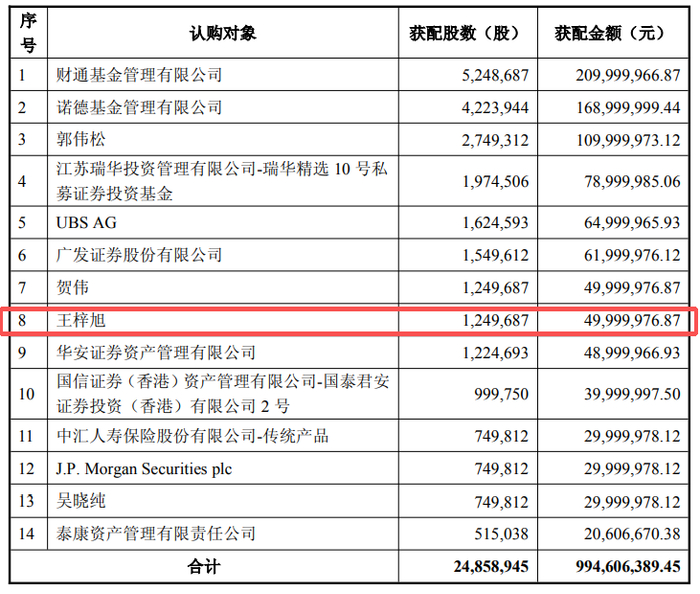This screenshot has height=594, width=700.
Task: Select 中汇人寿保险股份有限公司-传统产品 cell
Action: [192, 436]
